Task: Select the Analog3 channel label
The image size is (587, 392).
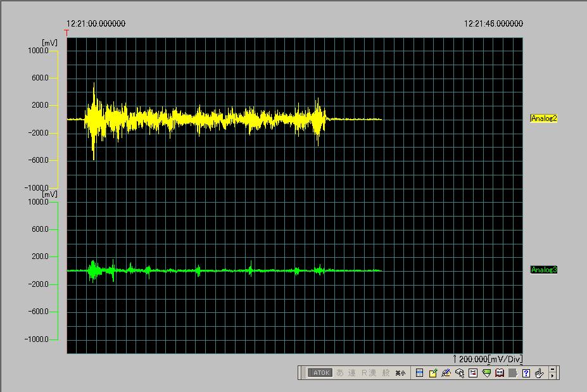Action: tap(544, 270)
